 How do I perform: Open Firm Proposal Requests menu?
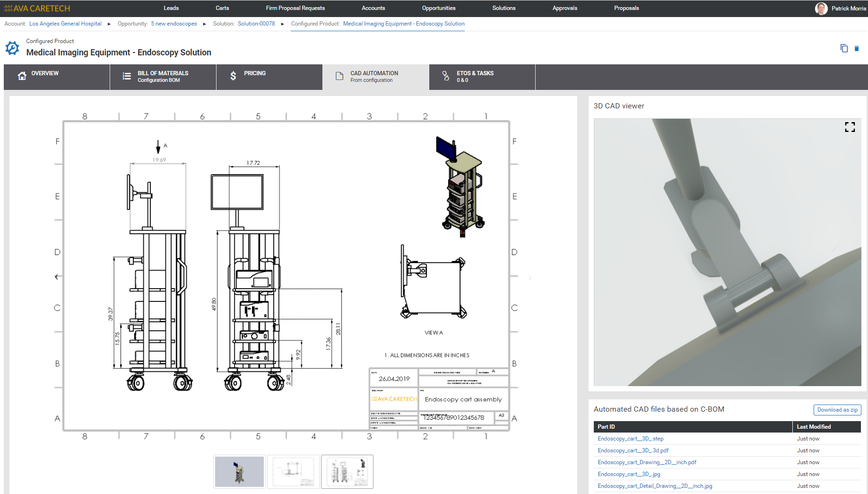point(295,8)
